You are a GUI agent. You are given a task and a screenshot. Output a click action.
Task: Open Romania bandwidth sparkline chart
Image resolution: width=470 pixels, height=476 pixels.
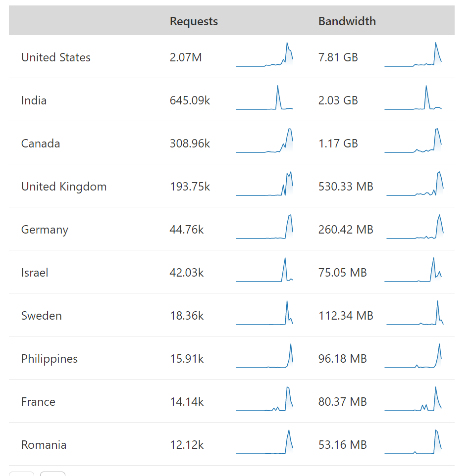(413, 442)
